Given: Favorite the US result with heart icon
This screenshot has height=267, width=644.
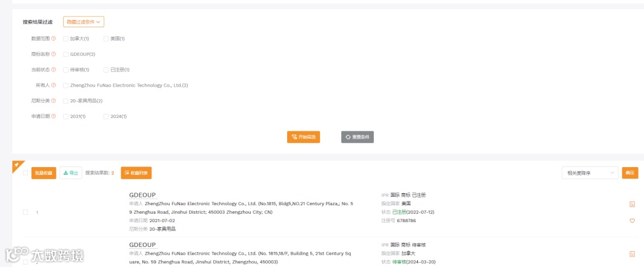Looking at the screenshot, I should [632, 220].
